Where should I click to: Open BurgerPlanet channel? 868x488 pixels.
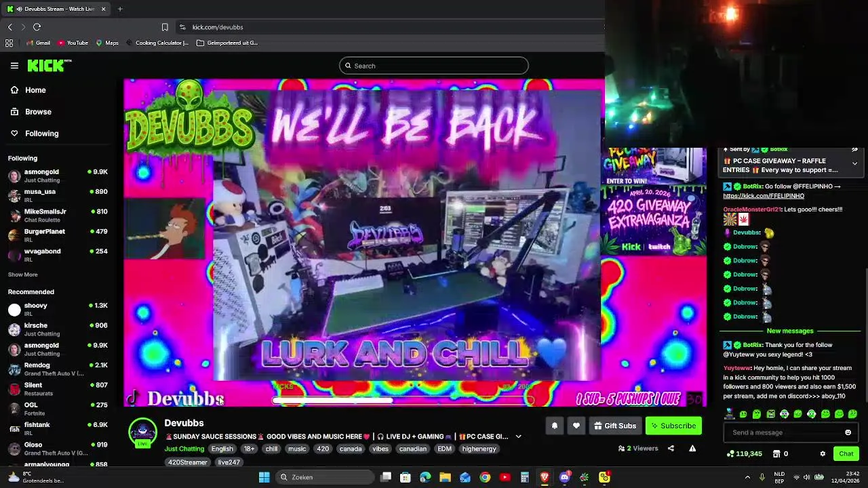point(58,235)
